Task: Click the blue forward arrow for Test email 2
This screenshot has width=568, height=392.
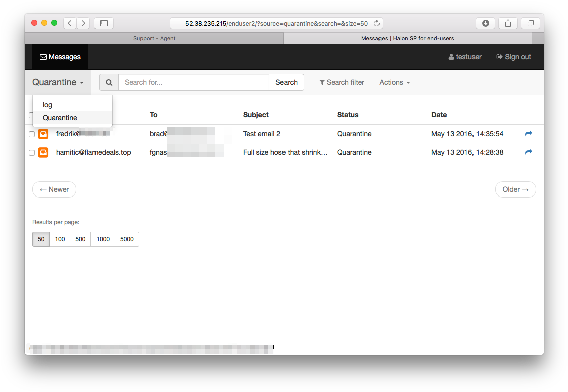Action: tap(528, 134)
